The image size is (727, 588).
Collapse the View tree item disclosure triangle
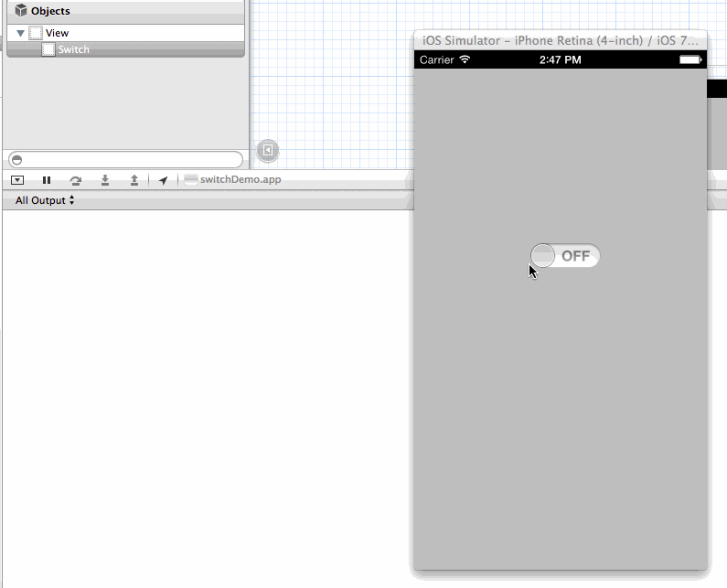pyautogui.click(x=20, y=34)
